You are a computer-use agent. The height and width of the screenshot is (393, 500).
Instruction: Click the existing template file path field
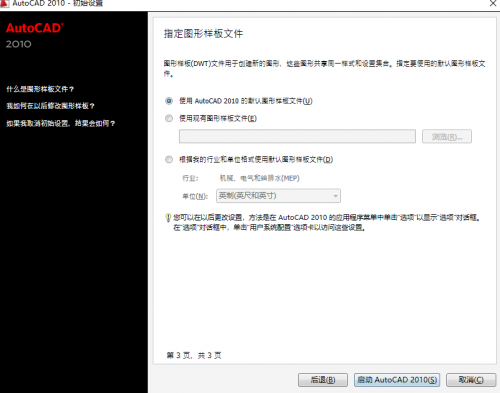[x=297, y=136]
